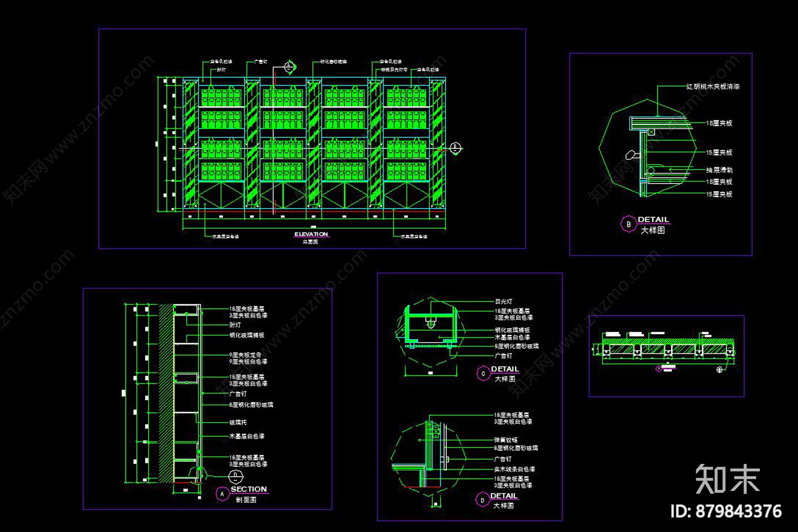Click the DETAIL title next to marker C
This screenshot has height=532, width=798.
point(505,369)
